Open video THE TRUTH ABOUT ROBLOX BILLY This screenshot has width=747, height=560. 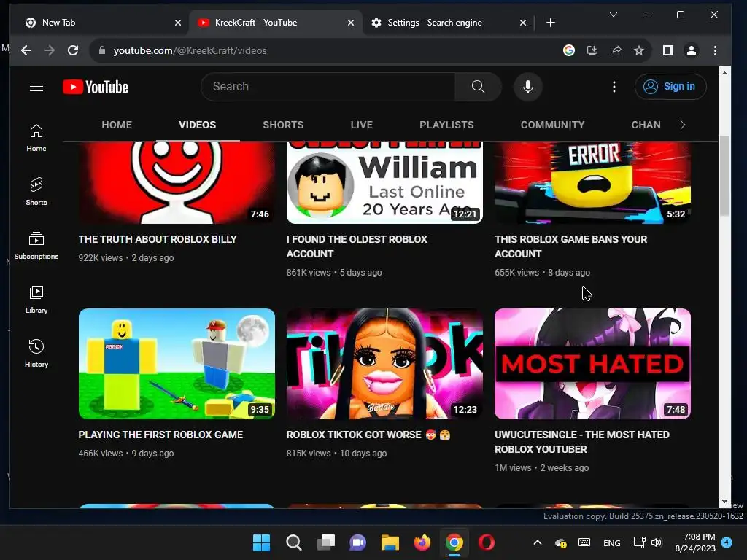pos(158,239)
